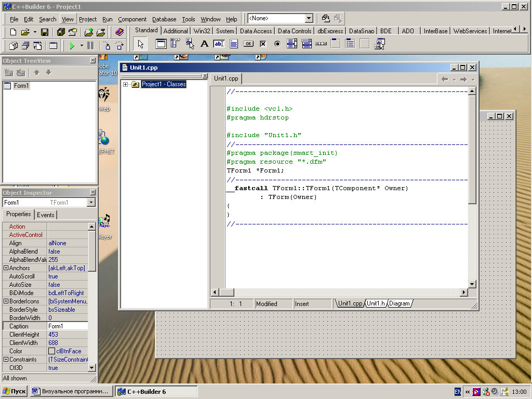Screen dimensions: 532x399
Task: Pick the ComboBox component icon
Action: coord(307,44)
